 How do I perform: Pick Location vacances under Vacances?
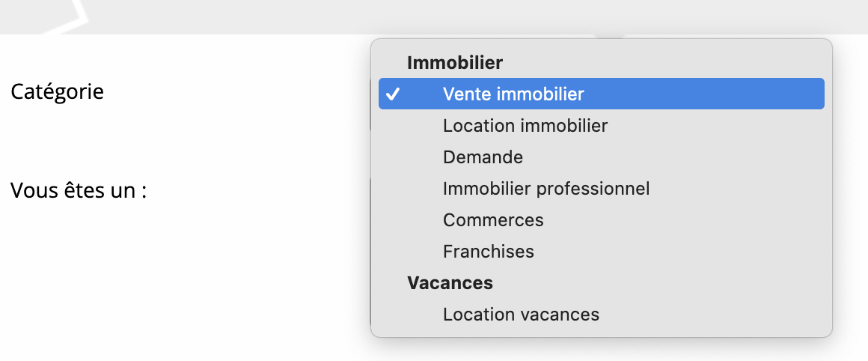click(521, 315)
